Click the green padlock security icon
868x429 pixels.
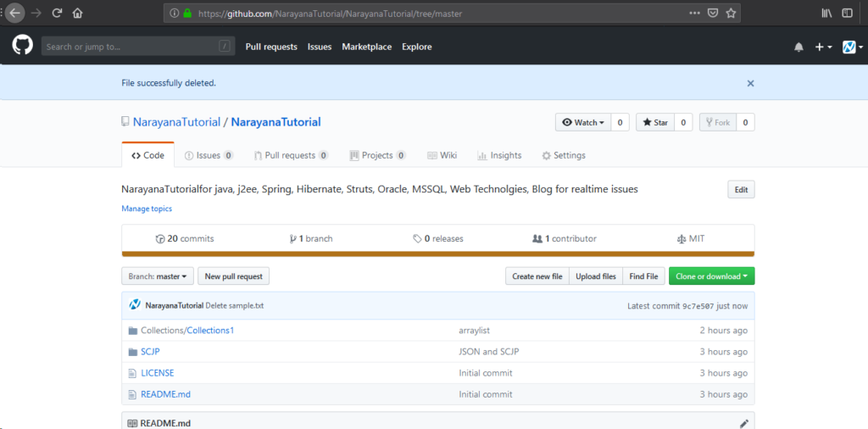pos(187,14)
